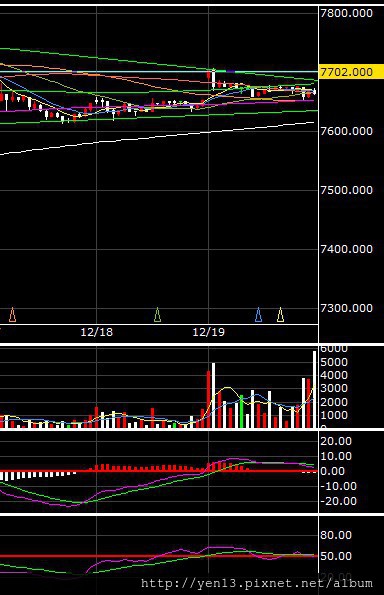Click the 2000 volume axis label
384x595 pixels.
(334, 402)
